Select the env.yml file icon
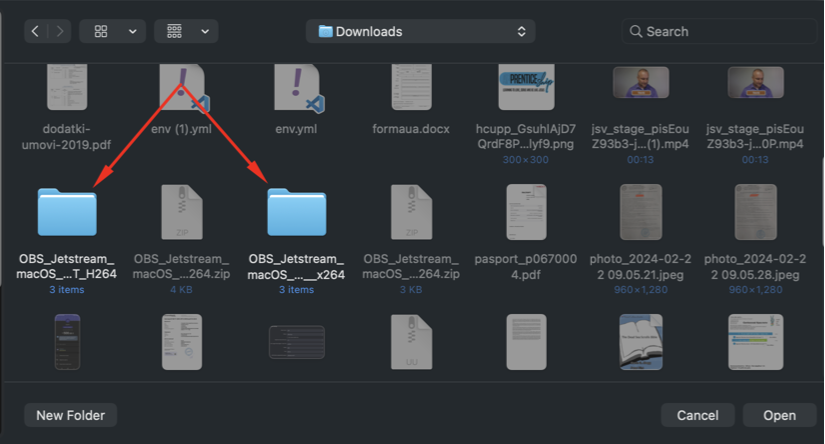825x444 pixels. [297, 87]
